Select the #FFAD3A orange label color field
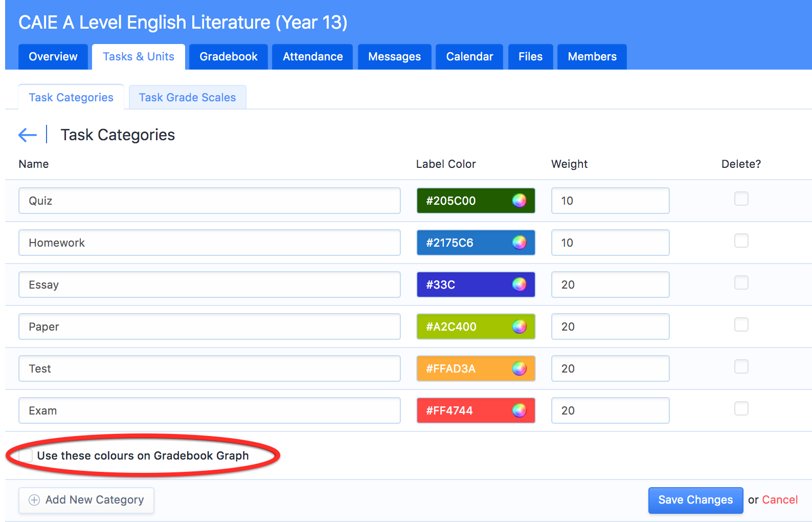The image size is (812, 522). click(x=463, y=368)
